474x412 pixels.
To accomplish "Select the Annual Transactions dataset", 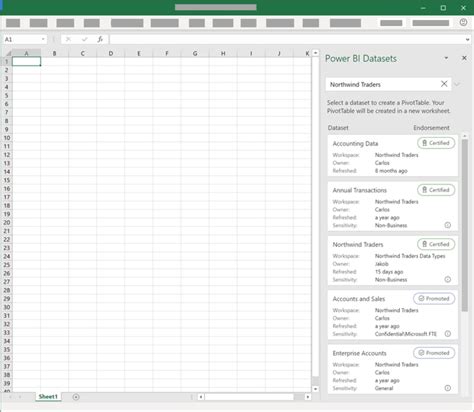I will tap(393, 207).
